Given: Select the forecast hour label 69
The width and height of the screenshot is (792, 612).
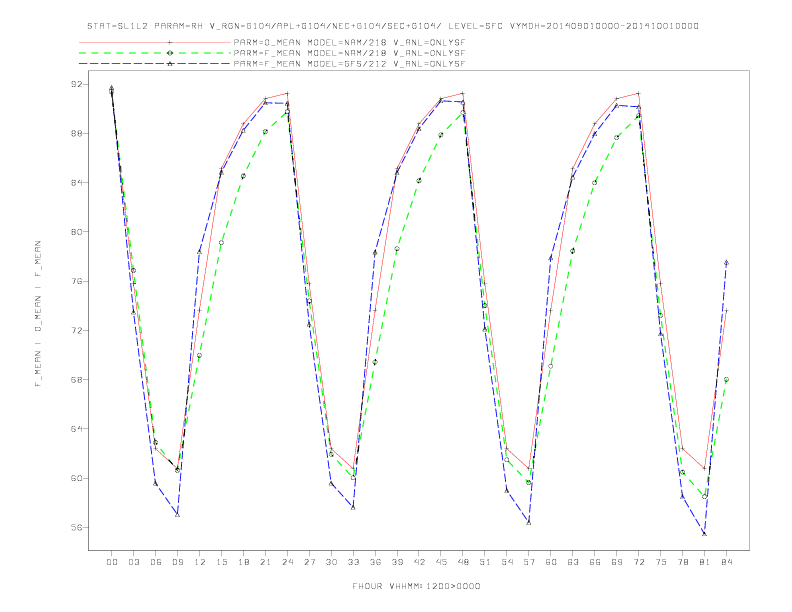Looking at the screenshot, I should point(617,562).
